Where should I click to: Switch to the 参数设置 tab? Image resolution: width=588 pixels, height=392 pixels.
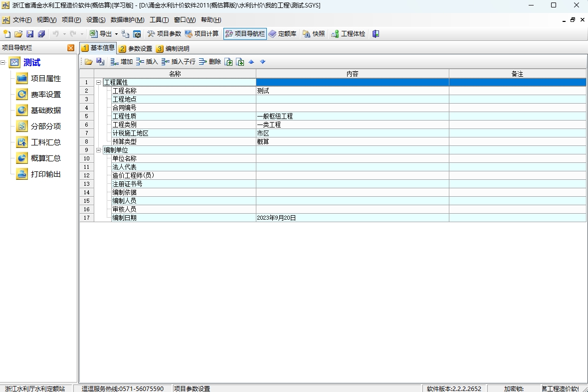pos(136,49)
